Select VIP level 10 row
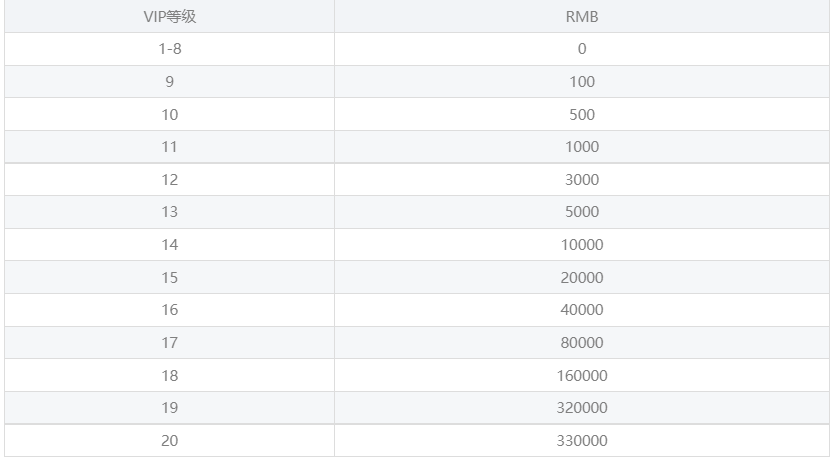The width and height of the screenshot is (835, 462). pos(417,114)
